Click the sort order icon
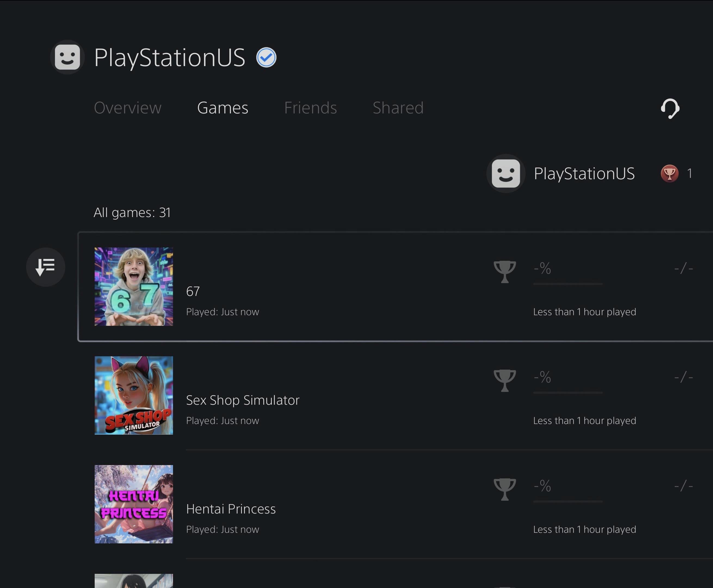The height and width of the screenshot is (588, 713). click(x=45, y=267)
